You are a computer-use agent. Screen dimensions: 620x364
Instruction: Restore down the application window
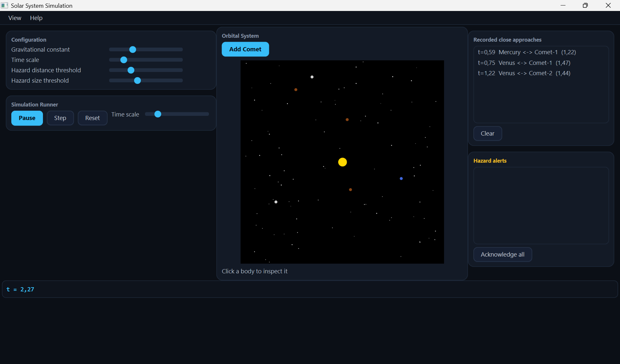[585, 5]
